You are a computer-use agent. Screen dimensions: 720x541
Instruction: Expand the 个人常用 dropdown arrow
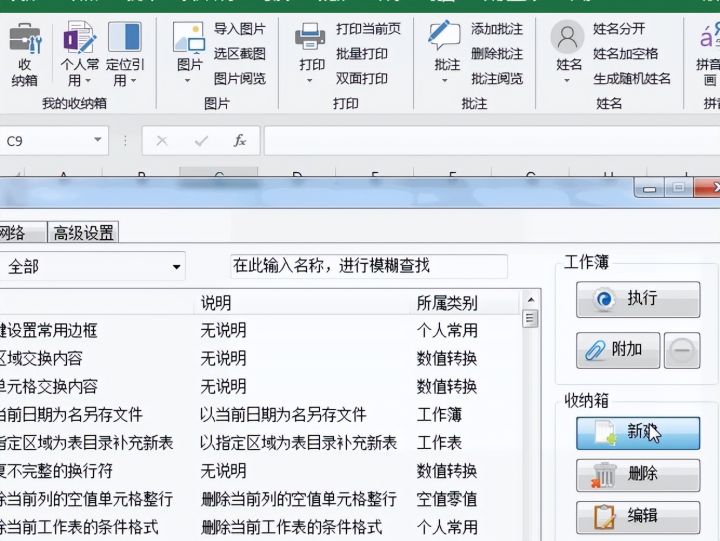88,81
